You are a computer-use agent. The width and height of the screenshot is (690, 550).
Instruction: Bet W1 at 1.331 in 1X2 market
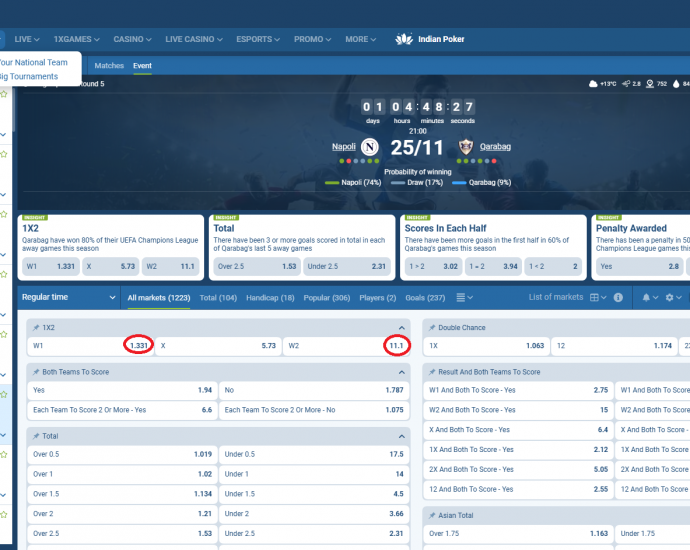[x=90, y=346]
